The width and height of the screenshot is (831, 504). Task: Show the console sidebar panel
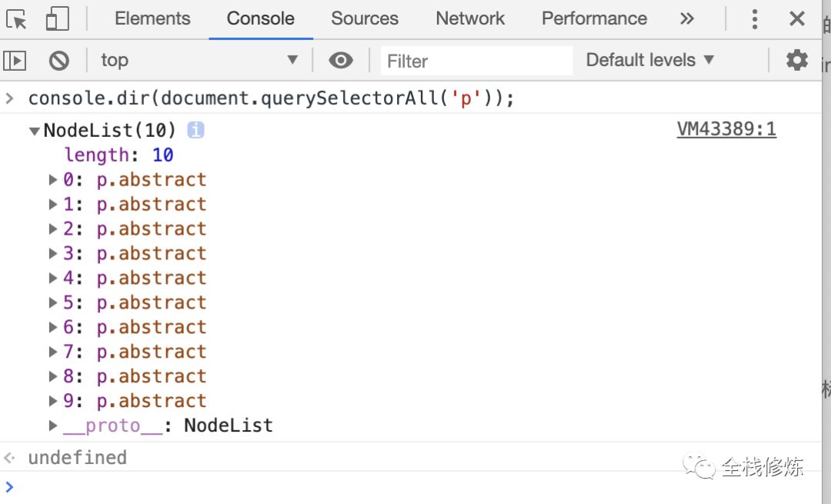click(x=15, y=60)
